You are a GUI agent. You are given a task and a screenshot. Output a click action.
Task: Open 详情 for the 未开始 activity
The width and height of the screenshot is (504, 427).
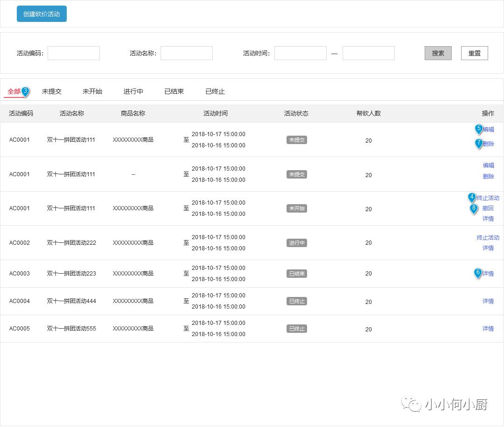click(x=488, y=219)
